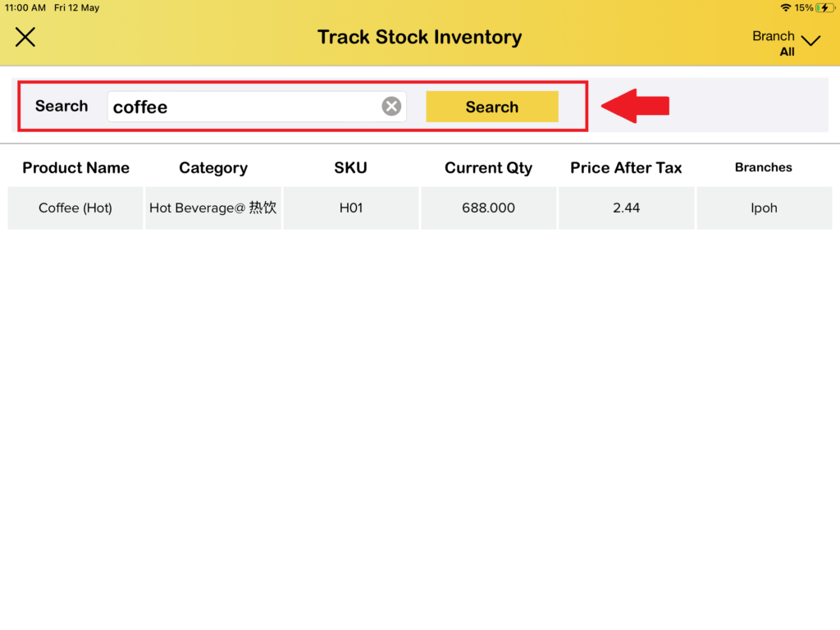Click the Current Qty column header

488,167
